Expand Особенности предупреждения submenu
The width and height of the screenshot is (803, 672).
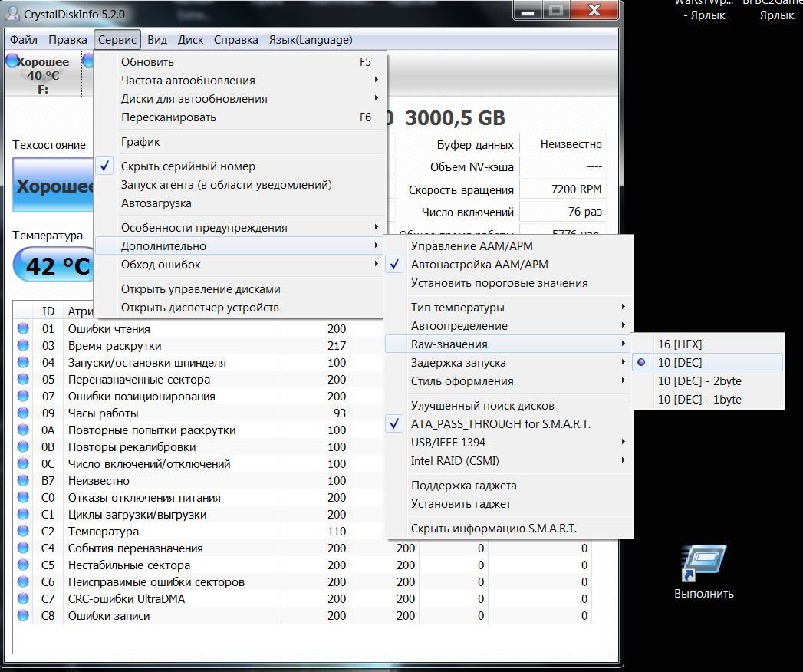tap(239, 228)
